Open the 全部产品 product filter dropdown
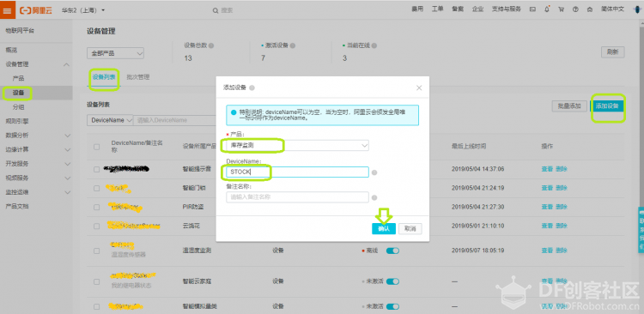The image size is (644, 314). click(x=115, y=53)
